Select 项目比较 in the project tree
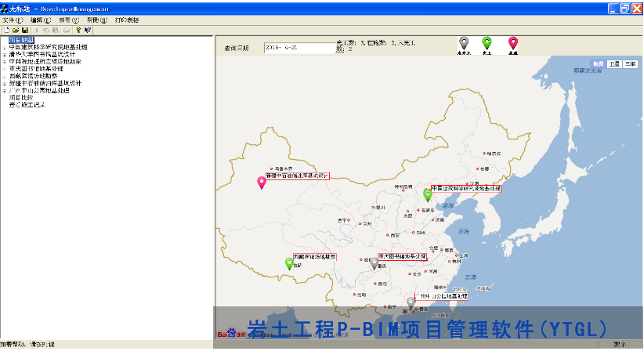Viewport: 644px width, 351px height. point(21,98)
